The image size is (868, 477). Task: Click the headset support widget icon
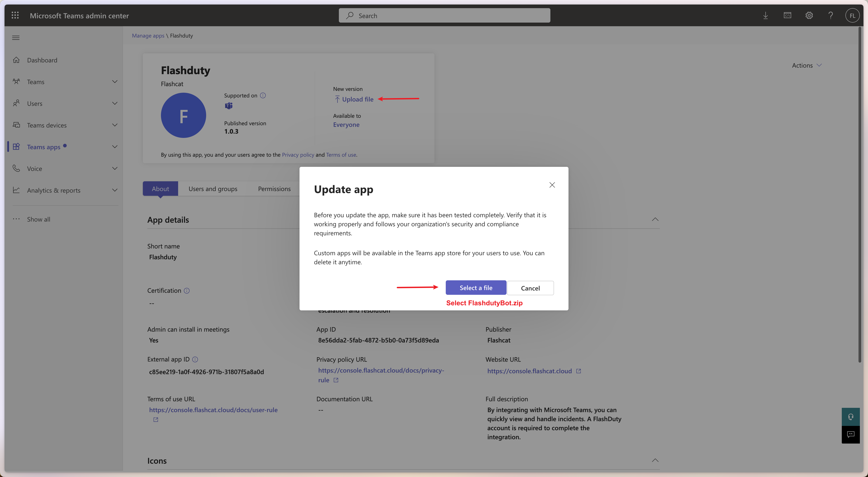(850, 417)
